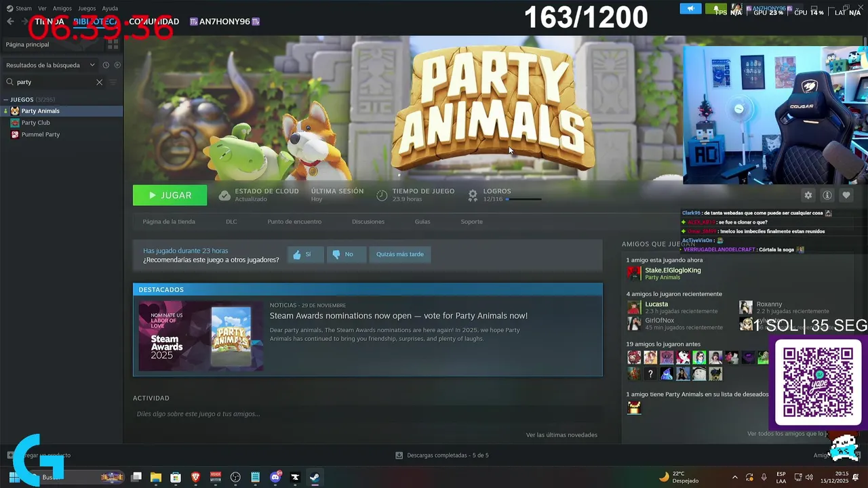868x488 pixels.
Task: Switch to the library grid view icon
Action: [x=113, y=44]
